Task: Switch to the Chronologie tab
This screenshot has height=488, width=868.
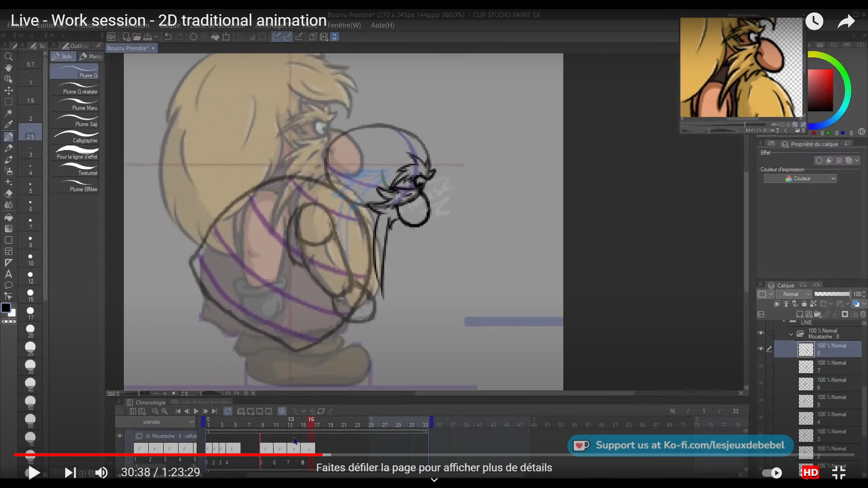Action: [x=146, y=402]
